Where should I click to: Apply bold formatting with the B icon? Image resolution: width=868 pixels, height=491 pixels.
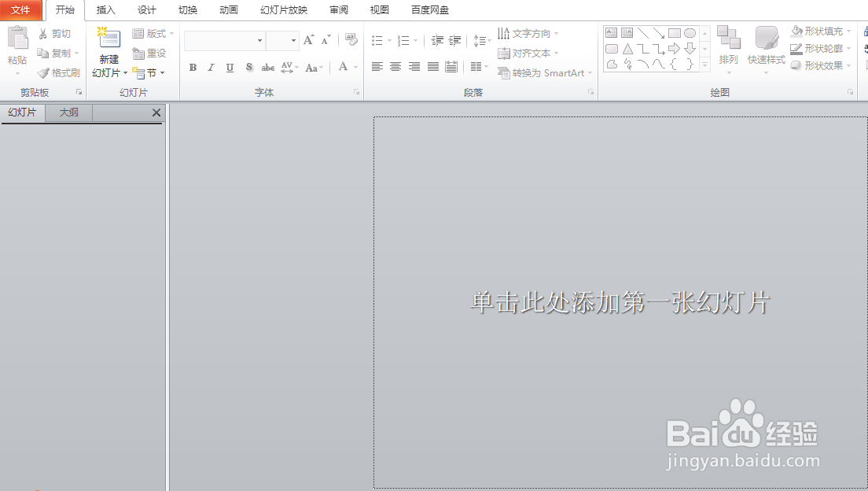193,68
